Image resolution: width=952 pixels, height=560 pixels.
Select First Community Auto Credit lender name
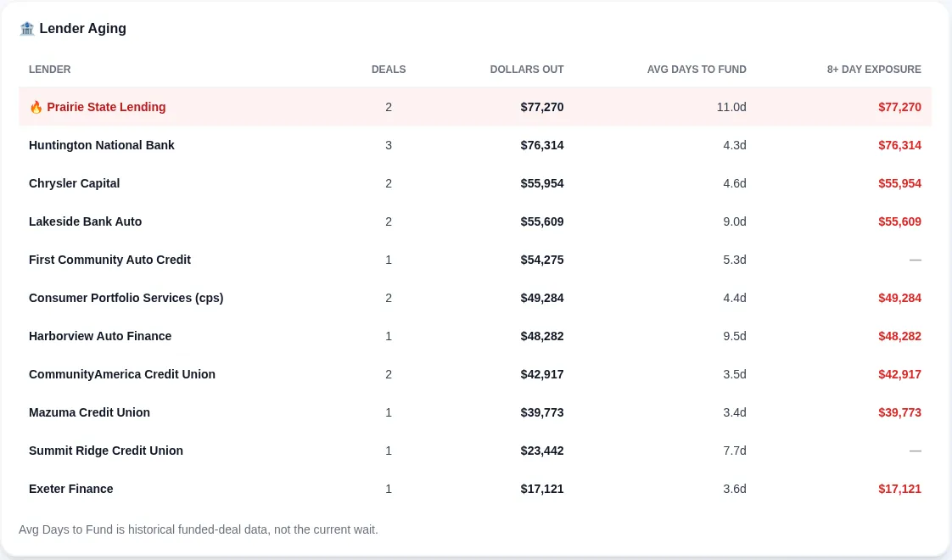110,260
